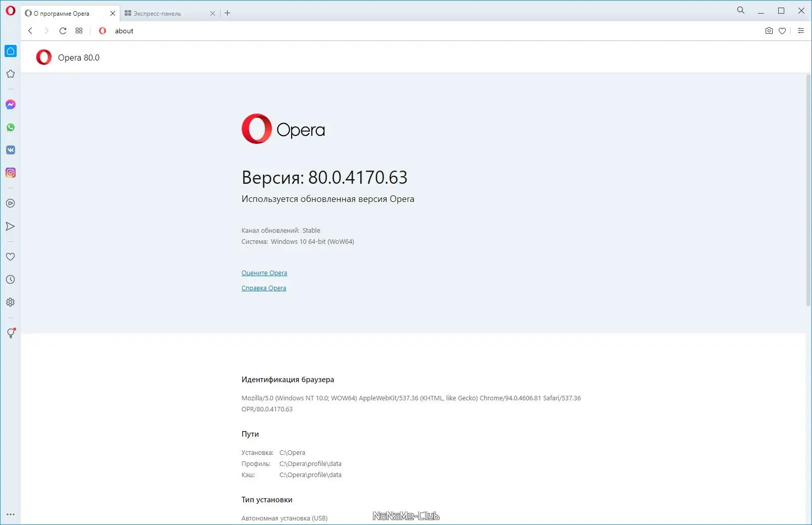
Task: Open Bookmarks star in sidebar
Action: point(11,74)
